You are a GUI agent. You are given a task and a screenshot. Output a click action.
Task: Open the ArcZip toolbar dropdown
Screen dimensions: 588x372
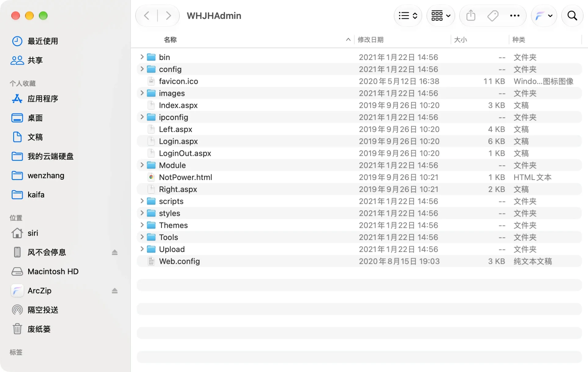pyautogui.click(x=544, y=16)
